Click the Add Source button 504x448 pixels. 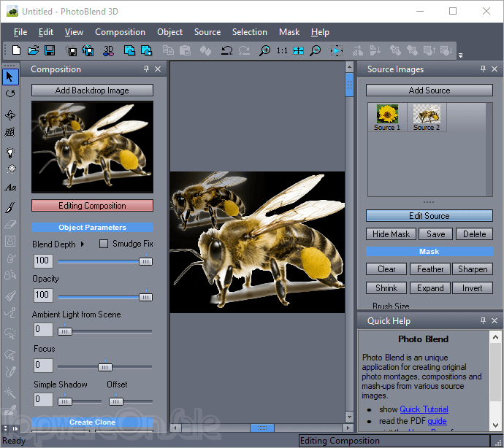[x=429, y=90]
